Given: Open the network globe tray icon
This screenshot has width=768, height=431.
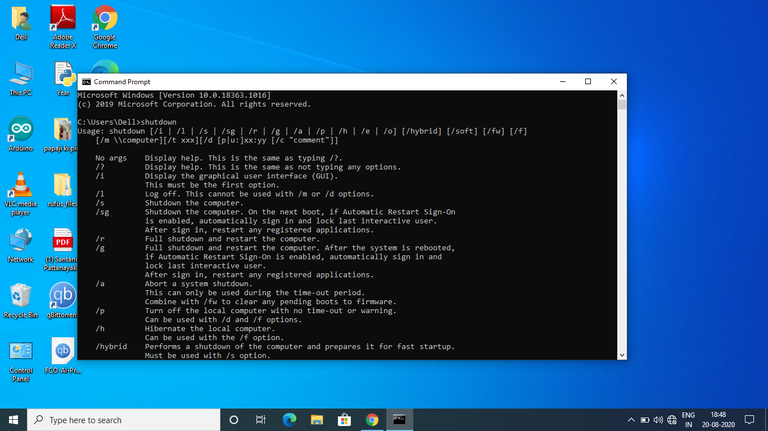Looking at the screenshot, I should [x=672, y=420].
